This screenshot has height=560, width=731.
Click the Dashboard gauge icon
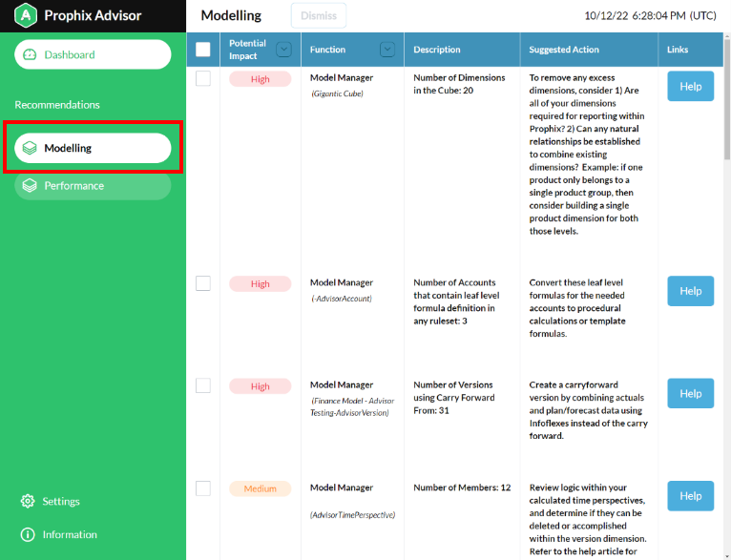pyautogui.click(x=30, y=54)
